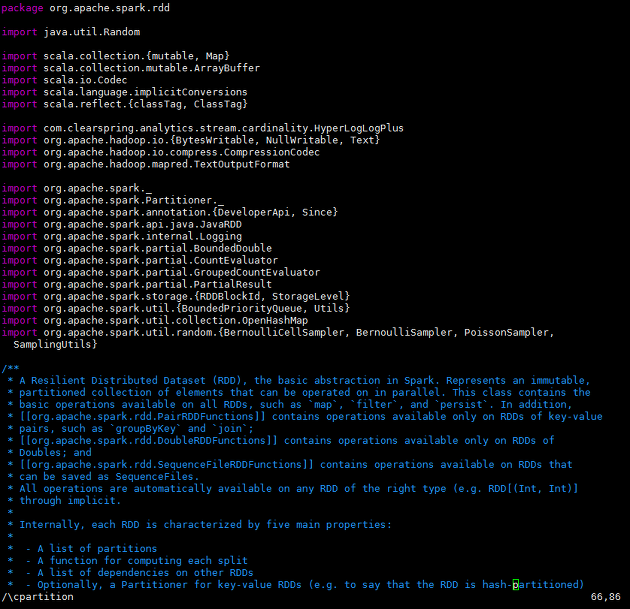Click the internal.Logging import line

[x=122, y=237]
